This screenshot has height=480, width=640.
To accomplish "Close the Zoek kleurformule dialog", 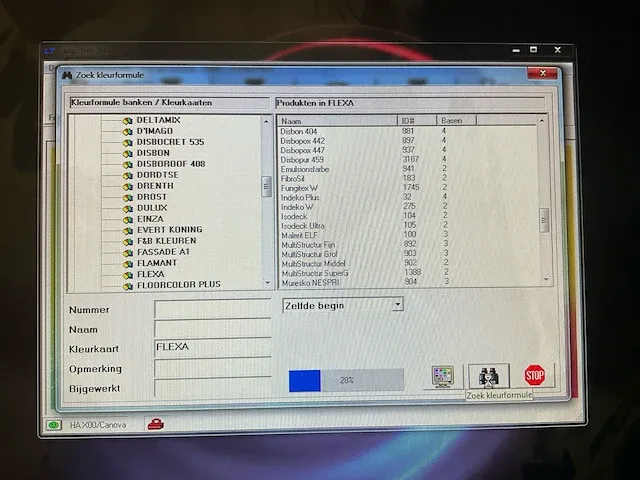I will point(542,73).
